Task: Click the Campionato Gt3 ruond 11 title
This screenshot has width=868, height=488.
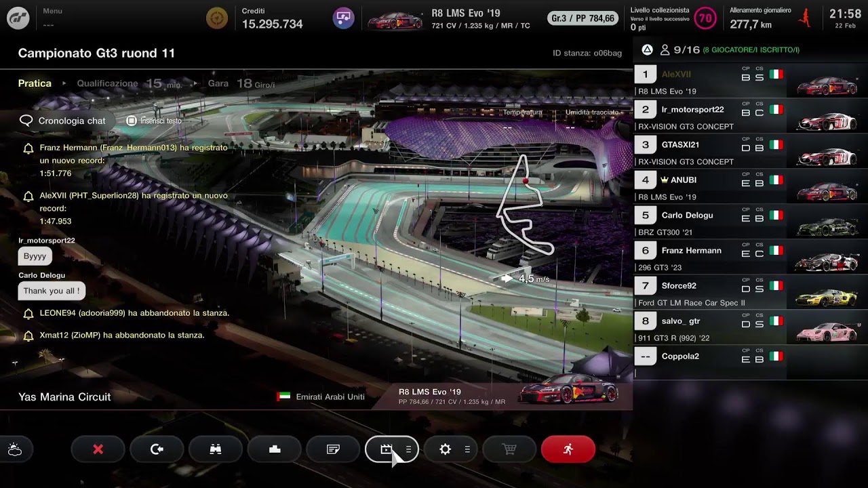Action: (x=96, y=53)
